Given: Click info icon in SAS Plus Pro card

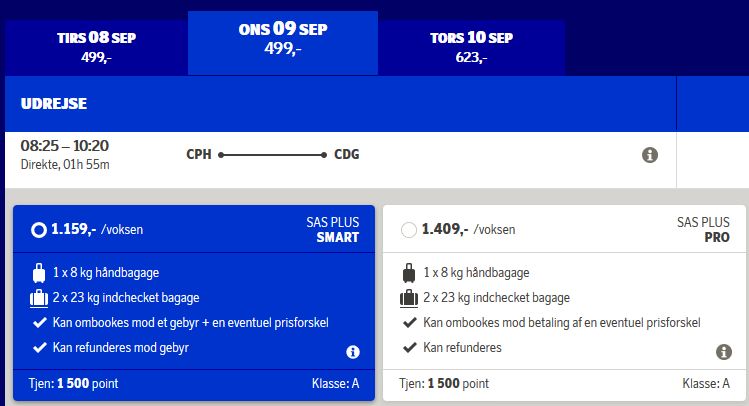Looking at the screenshot, I should pyautogui.click(x=724, y=352).
